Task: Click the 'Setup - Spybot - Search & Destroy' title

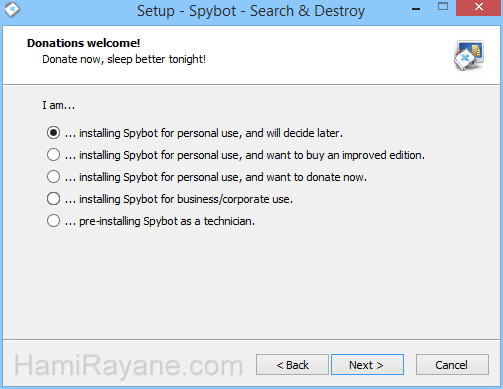Action: tap(251, 11)
